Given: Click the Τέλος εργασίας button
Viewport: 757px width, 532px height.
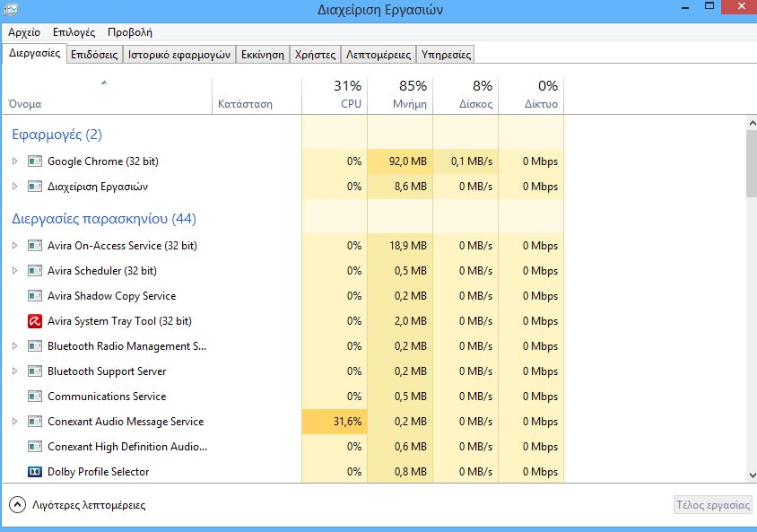Looking at the screenshot, I should point(713,505).
